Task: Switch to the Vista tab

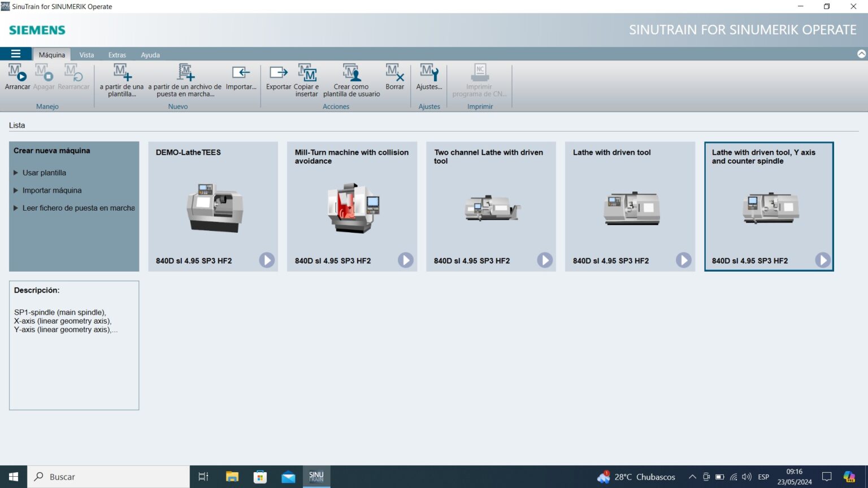Action: pos(86,54)
